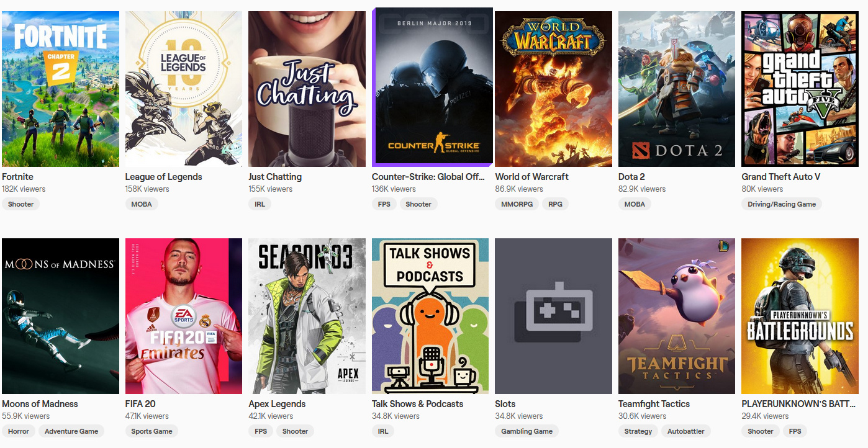Click the 158K viewers text

click(x=147, y=189)
